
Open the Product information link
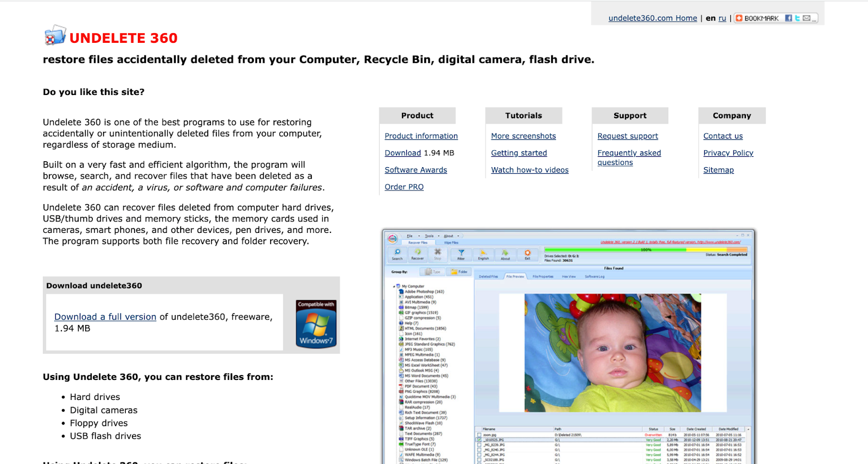(421, 136)
